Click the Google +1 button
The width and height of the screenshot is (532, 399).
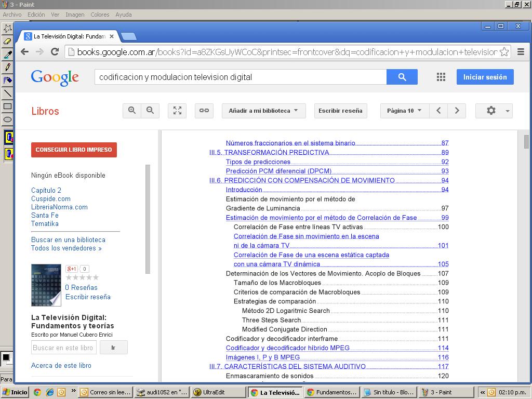pyautogui.click(x=72, y=269)
